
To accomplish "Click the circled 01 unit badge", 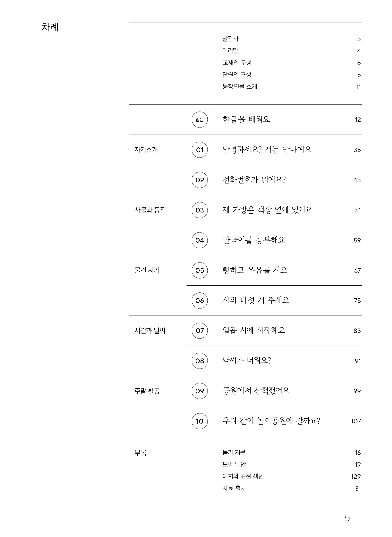I will [200, 150].
